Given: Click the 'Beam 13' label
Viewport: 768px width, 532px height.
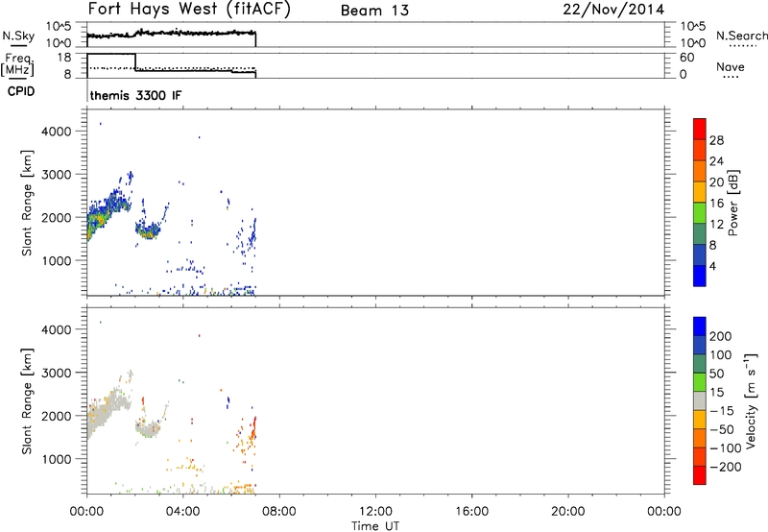Looking at the screenshot, I should (374, 11).
